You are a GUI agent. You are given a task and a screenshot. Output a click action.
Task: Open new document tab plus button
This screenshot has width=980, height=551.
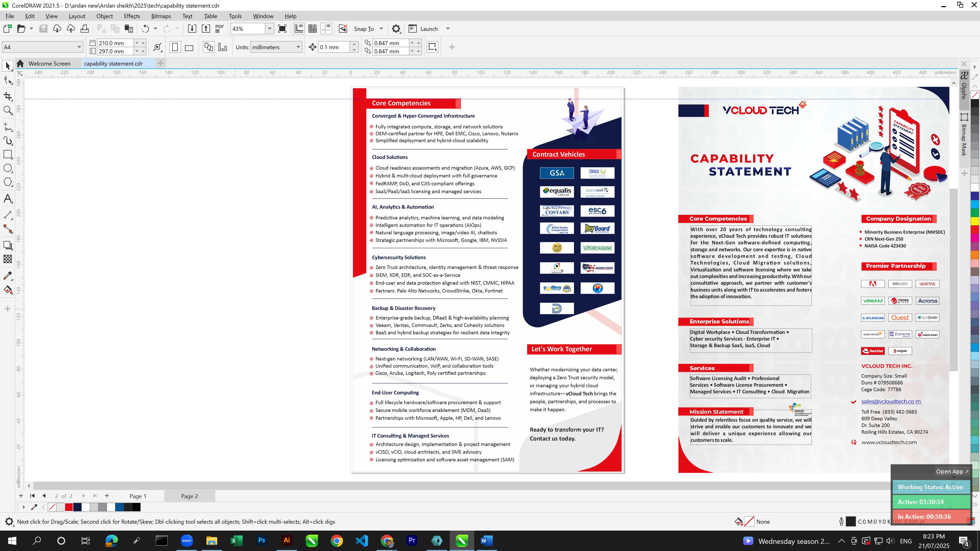pos(161,64)
